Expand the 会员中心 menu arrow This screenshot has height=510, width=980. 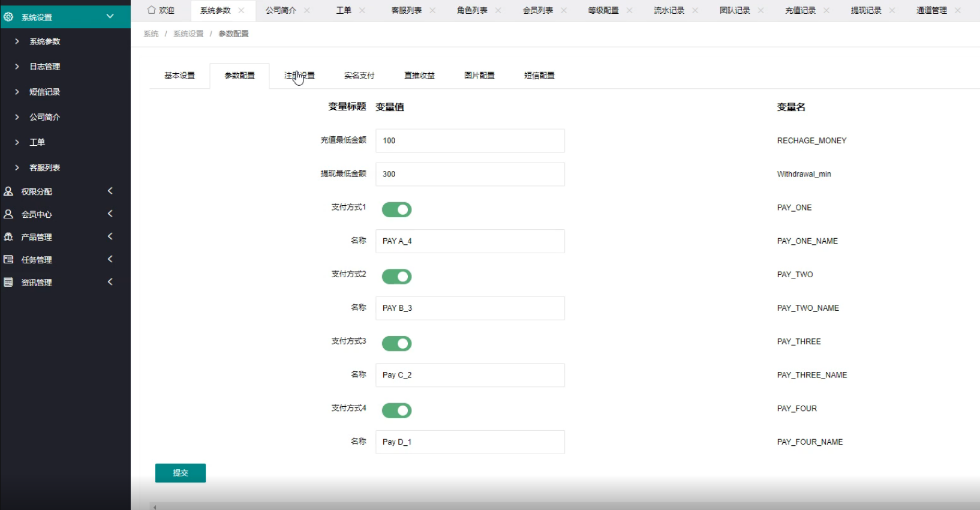click(110, 214)
